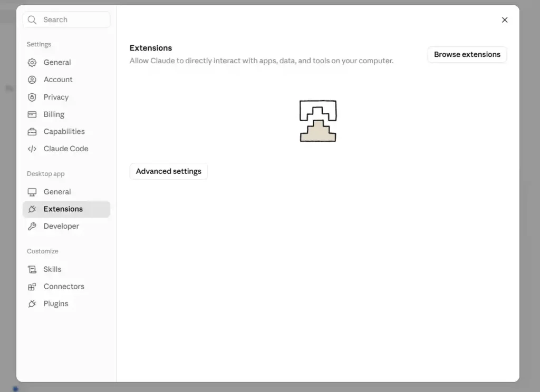Screen dimensions: 540x392
Task: Open the Billing section
Action: (66, 115)
